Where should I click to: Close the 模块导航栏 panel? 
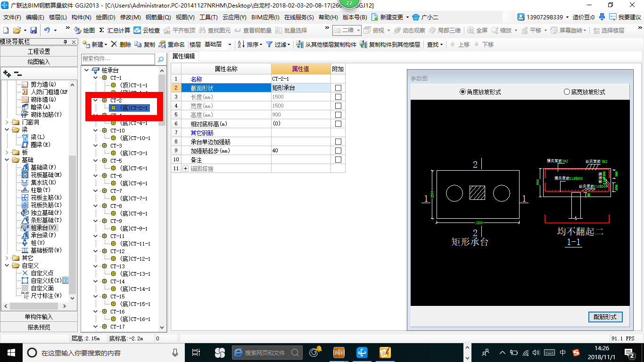(x=73, y=42)
